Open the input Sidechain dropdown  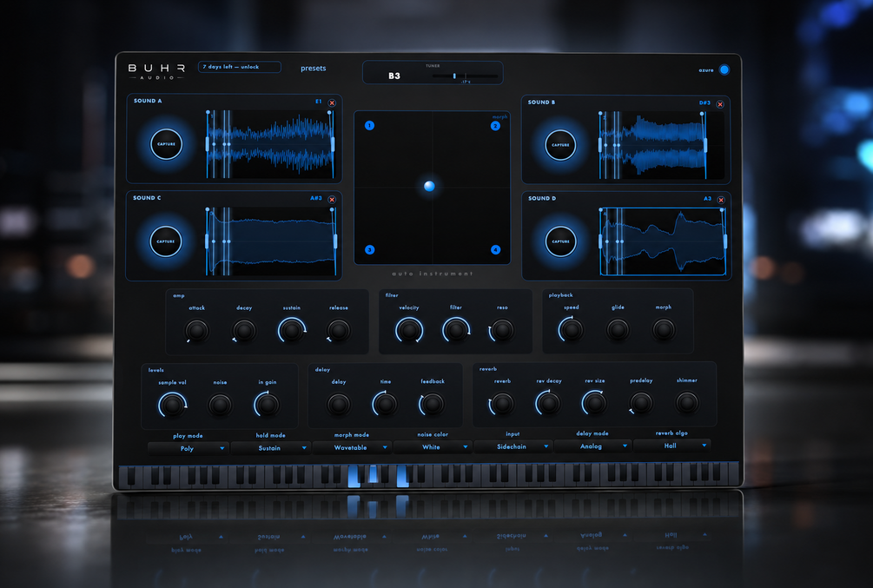click(x=513, y=446)
